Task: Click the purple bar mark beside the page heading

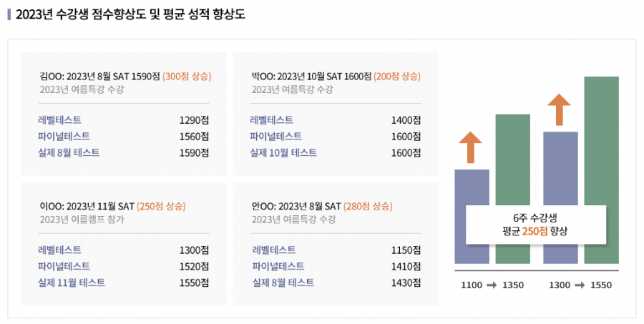Action: (9, 14)
